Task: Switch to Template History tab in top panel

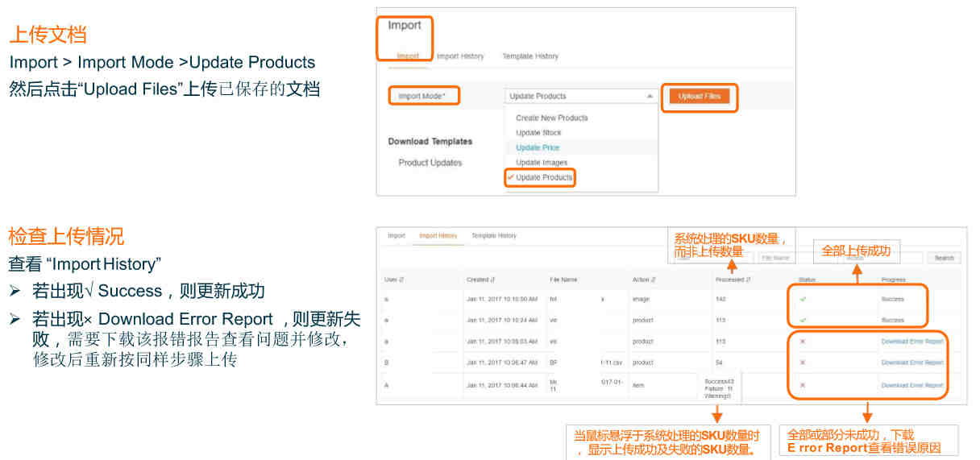Action: pyautogui.click(x=529, y=56)
